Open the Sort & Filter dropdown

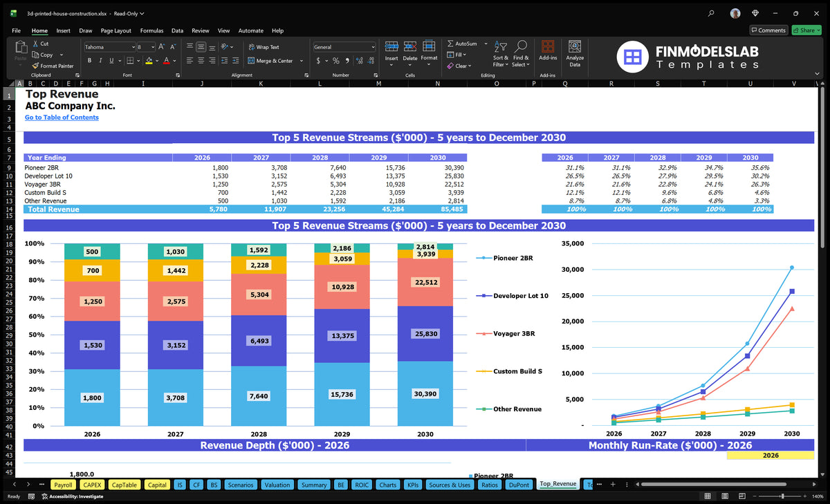(x=501, y=53)
